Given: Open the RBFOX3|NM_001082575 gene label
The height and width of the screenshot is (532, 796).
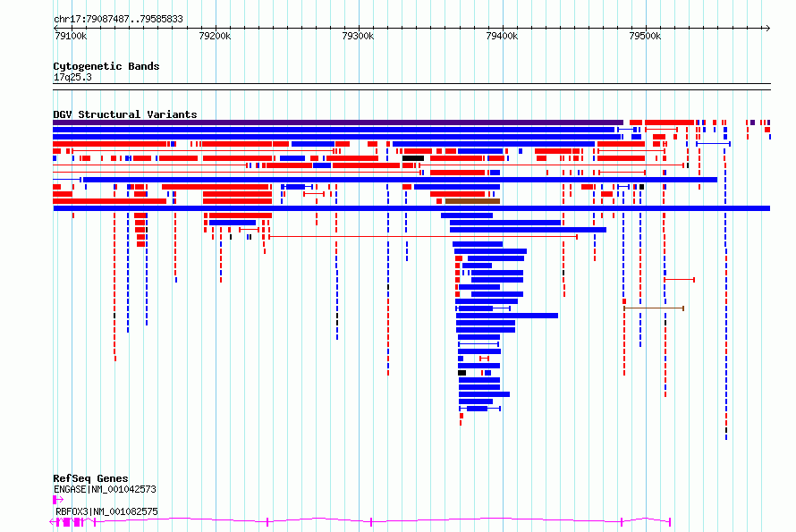Looking at the screenshot, I should 106,511.
